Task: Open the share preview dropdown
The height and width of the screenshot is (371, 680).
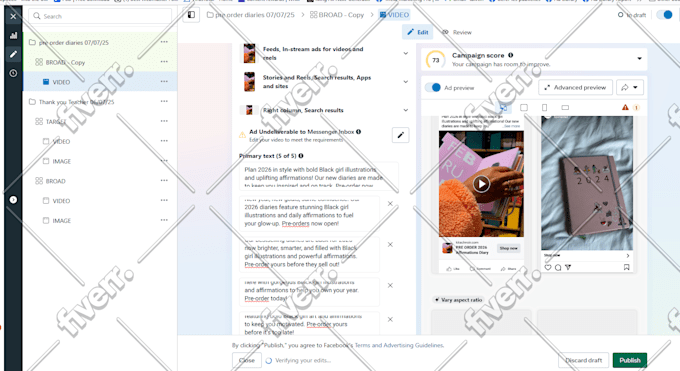Action: [630, 87]
